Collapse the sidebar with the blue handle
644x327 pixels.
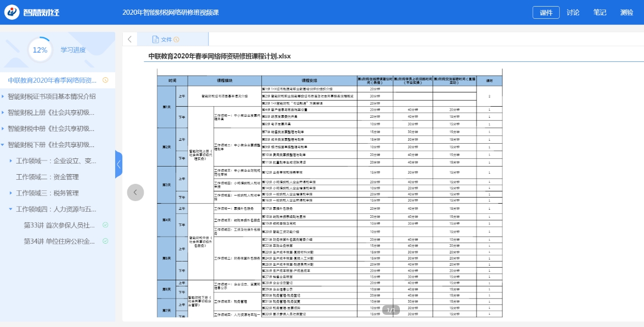118,165
